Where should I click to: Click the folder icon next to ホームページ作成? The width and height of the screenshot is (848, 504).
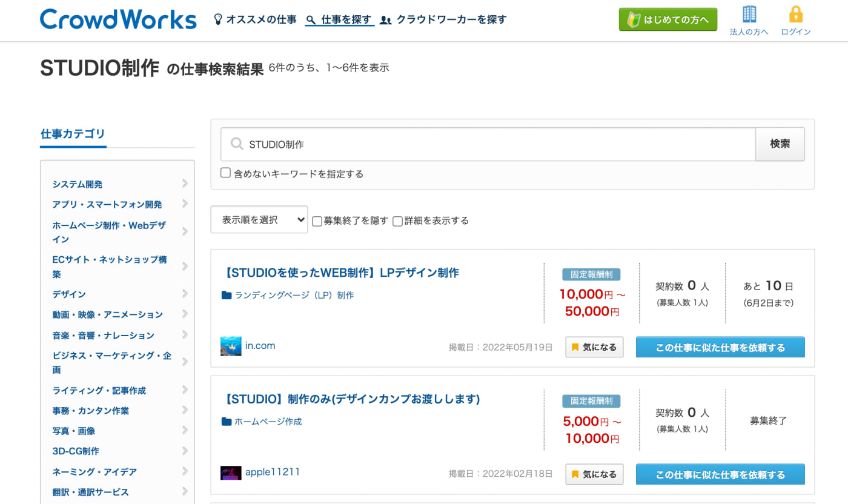[x=227, y=422]
